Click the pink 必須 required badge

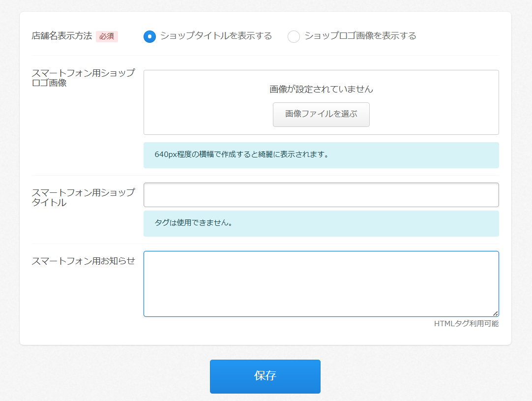107,36
